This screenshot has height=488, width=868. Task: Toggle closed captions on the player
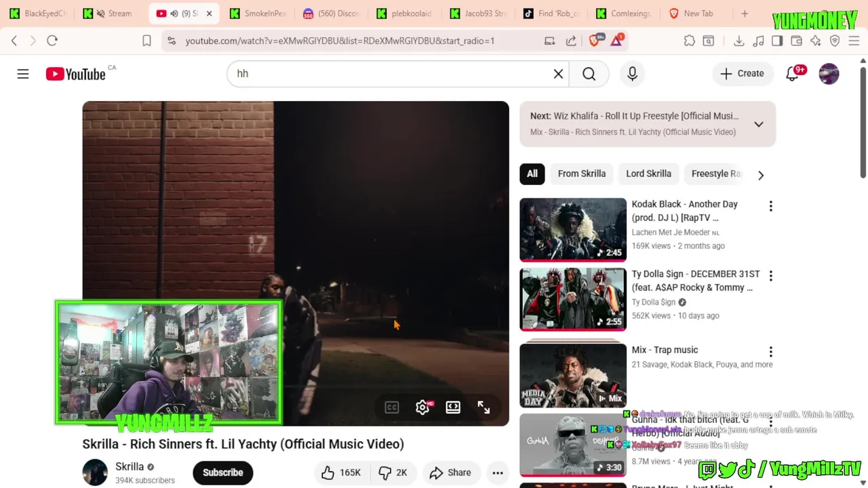[x=392, y=407]
